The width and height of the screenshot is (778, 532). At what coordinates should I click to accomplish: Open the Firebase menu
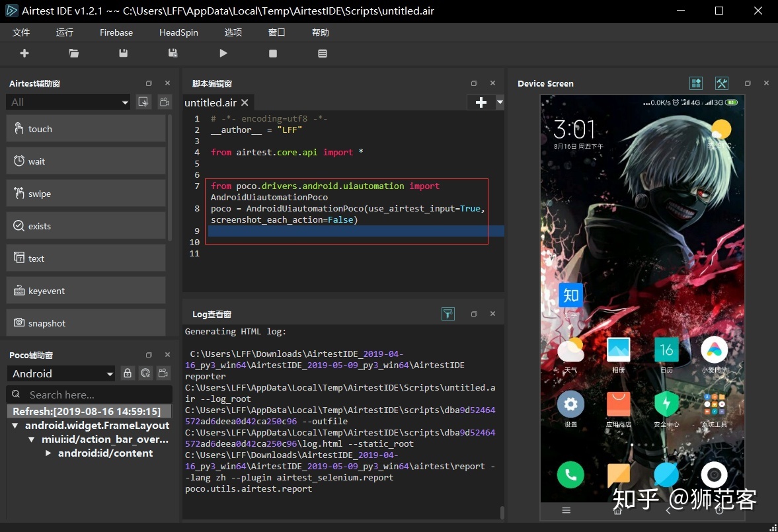116,32
